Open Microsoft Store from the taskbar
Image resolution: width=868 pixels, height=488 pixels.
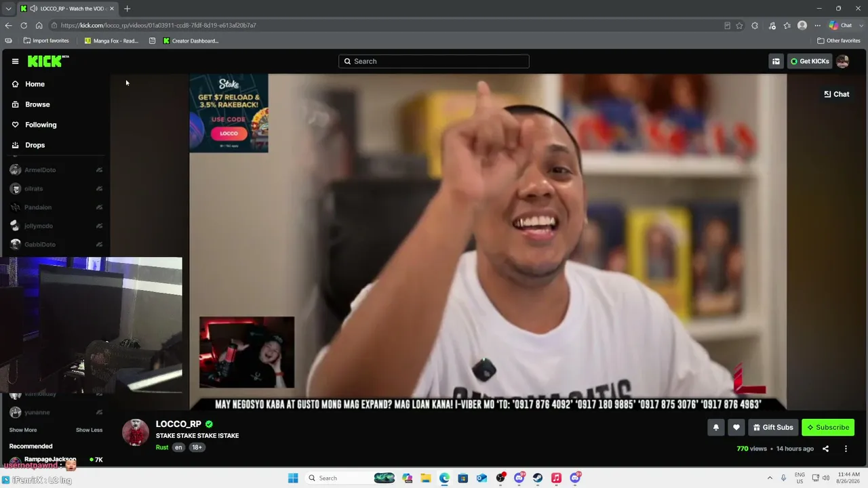coord(463,478)
